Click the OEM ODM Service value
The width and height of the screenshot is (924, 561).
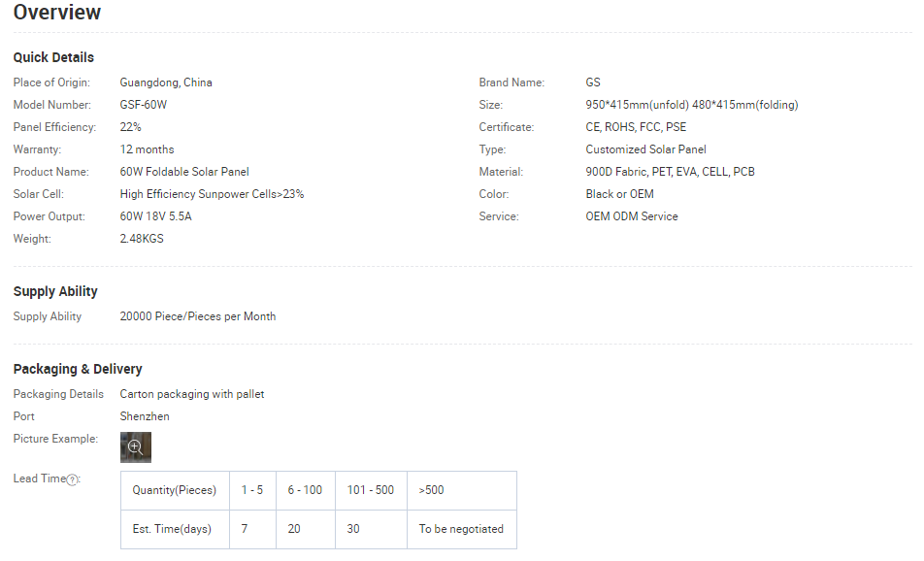click(632, 216)
